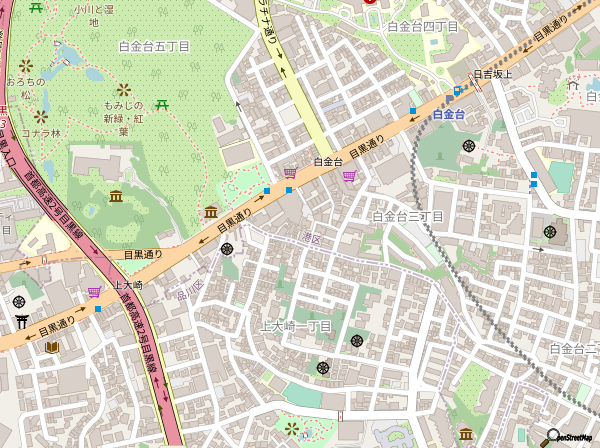Click the torii shrine icon near 目黒通り

coord(22,321)
